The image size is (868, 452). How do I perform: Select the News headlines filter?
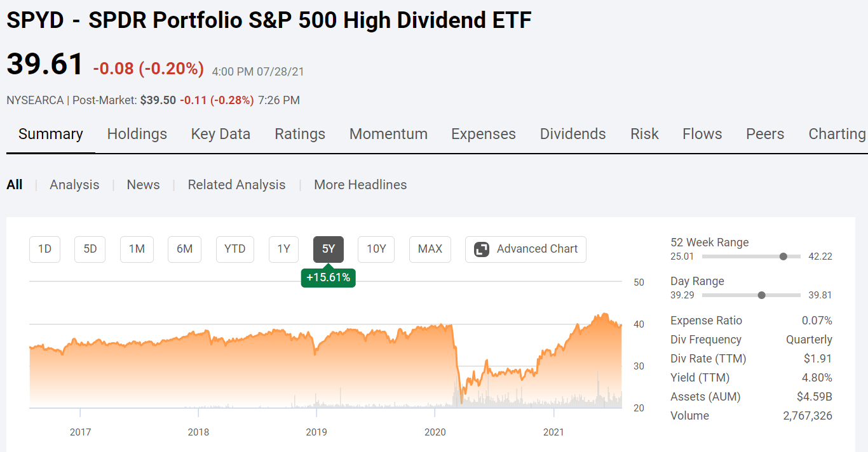point(143,184)
